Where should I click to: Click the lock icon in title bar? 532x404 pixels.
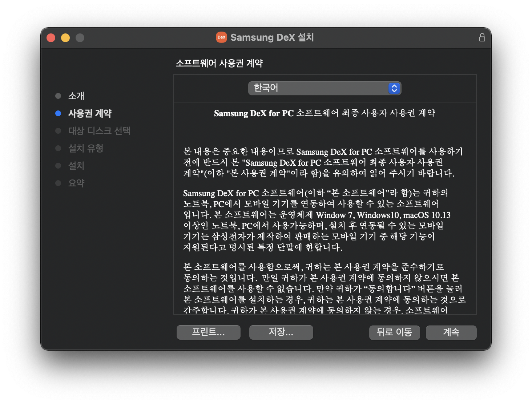pos(482,37)
